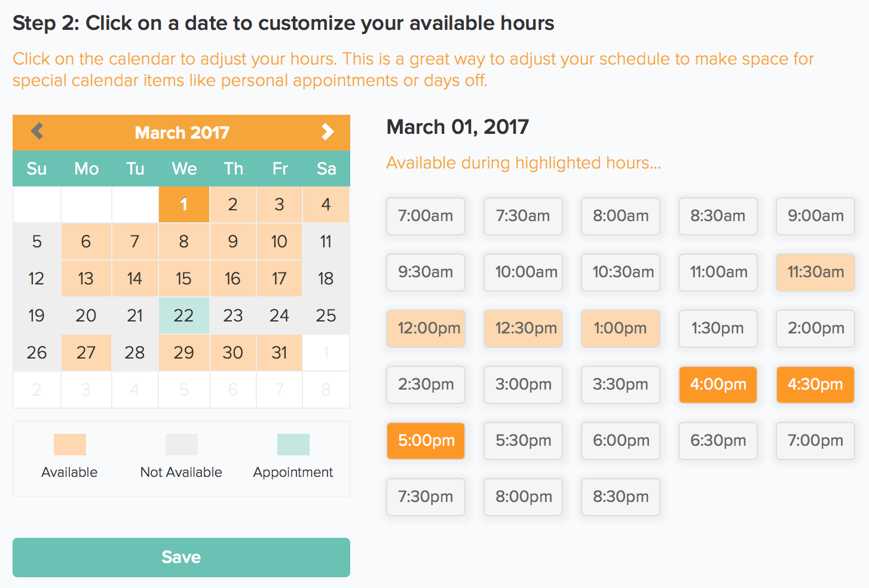The height and width of the screenshot is (588, 869).
Task: Click the Appointment legend color swatch
Action: click(293, 445)
